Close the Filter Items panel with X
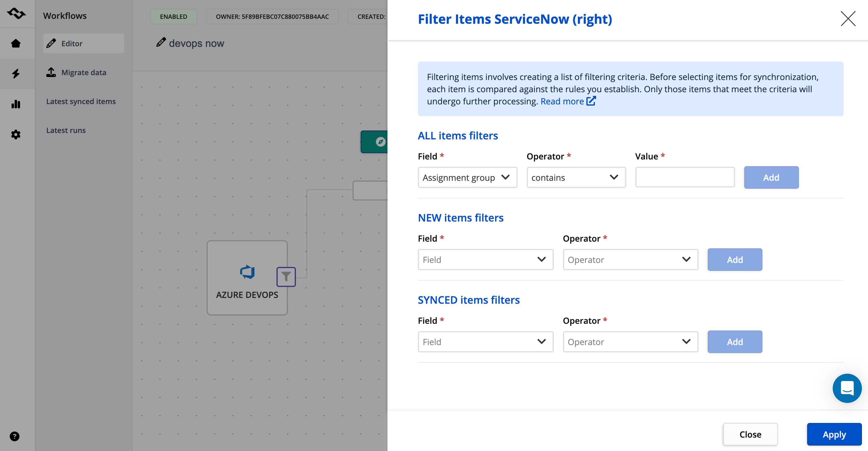This screenshot has height=451, width=868. (x=848, y=19)
